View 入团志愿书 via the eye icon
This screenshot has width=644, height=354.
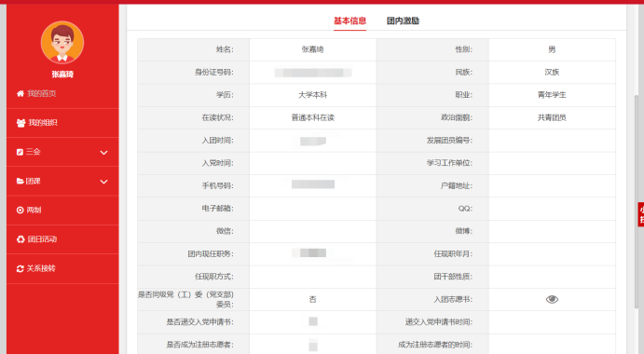pyautogui.click(x=552, y=299)
